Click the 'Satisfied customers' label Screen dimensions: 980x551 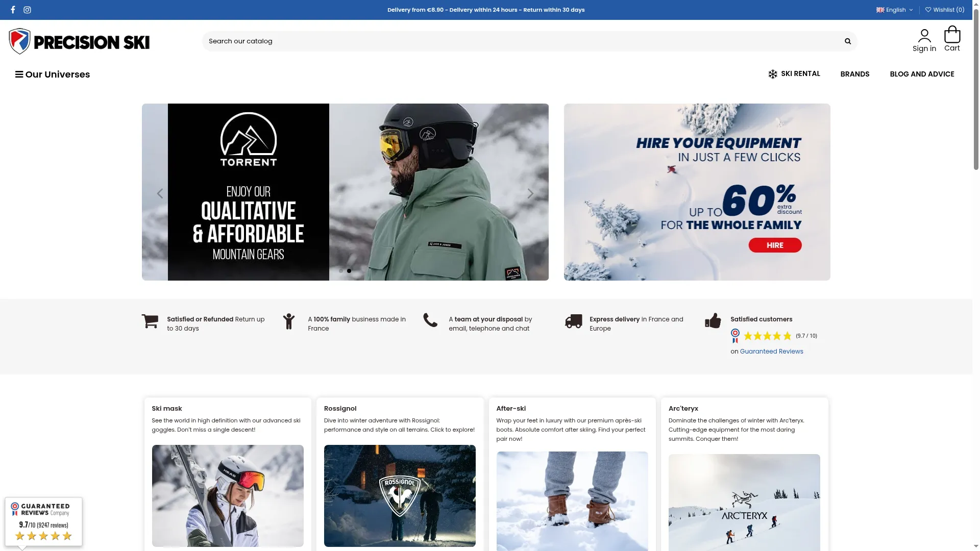(x=761, y=319)
